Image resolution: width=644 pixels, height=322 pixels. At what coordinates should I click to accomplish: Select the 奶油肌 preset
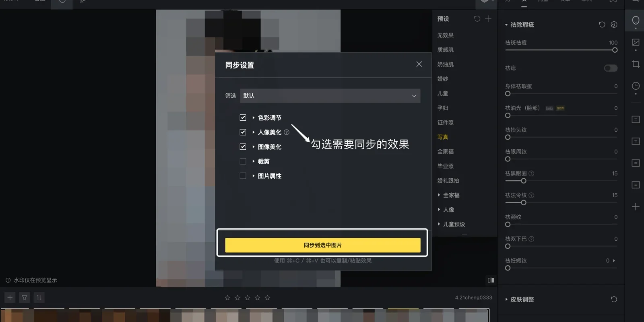[445, 64]
